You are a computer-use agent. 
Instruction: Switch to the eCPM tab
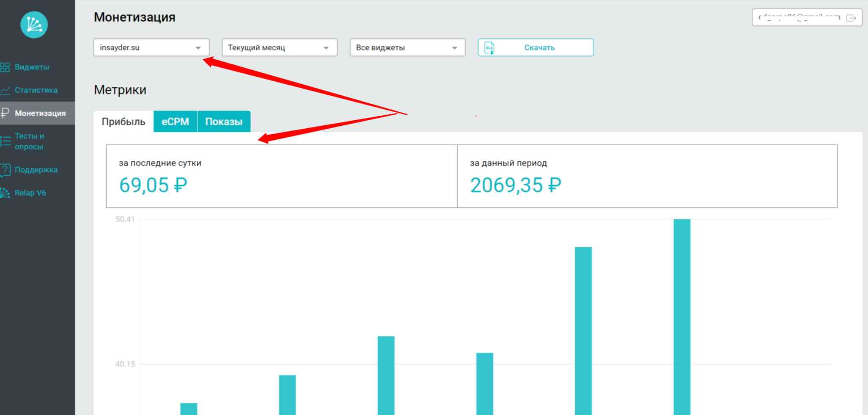coord(175,122)
